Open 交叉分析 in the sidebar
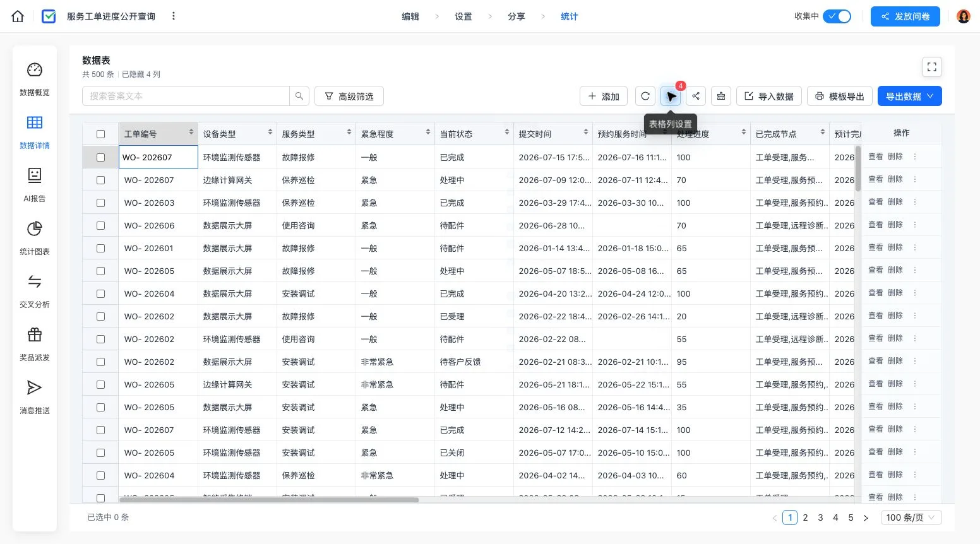 pyautogui.click(x=35, y=291)
